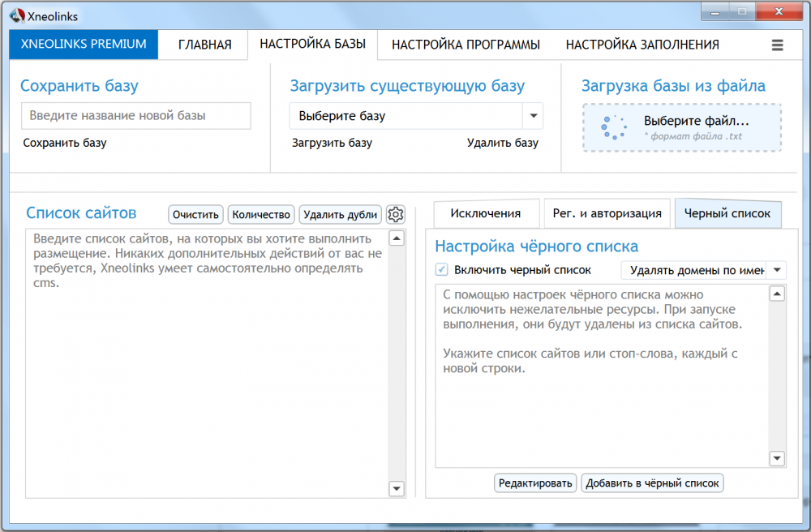Click blacklist scrollbar up arrow
The height and width of the screenshot is (532, 811).
pyautogui.click(x=777, y=294)
